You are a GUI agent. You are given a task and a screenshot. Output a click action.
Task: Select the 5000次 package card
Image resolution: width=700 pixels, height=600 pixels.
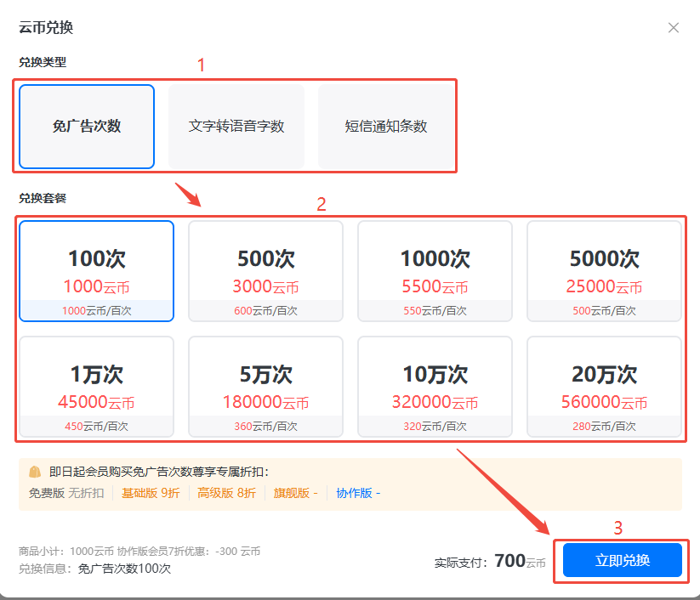604,271
